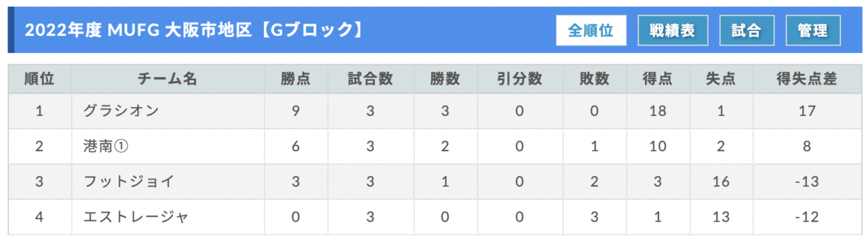Click the 得失点差 column header

coord(806,79)
